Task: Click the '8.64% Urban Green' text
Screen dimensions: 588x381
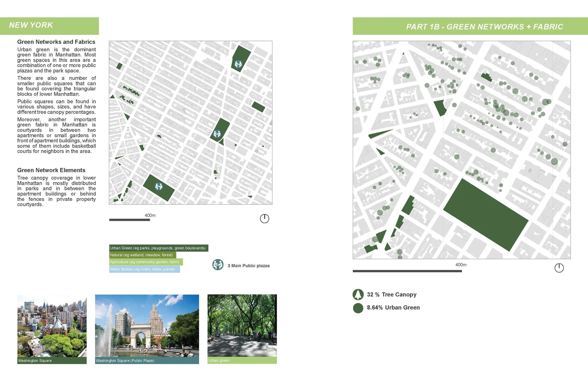Action: click(x=393, y=308)
